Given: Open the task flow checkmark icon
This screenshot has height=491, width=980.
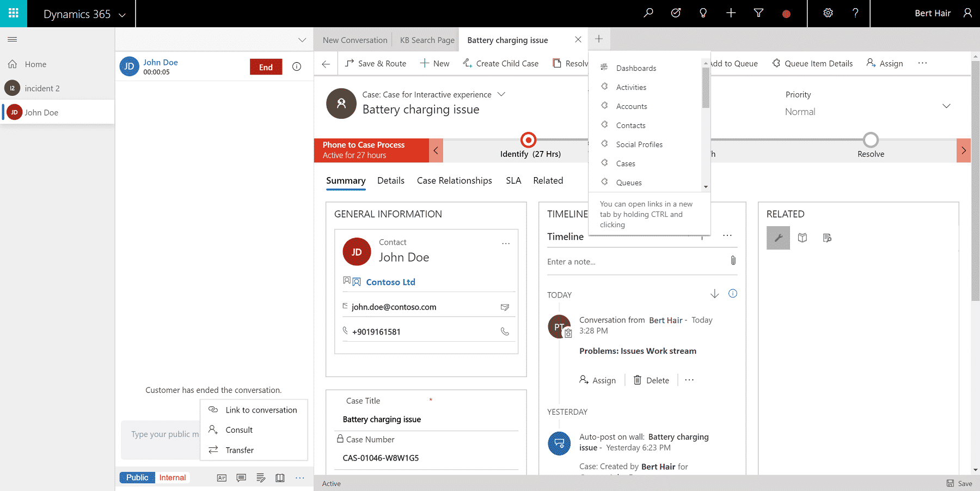Looking at the screenshot, I should pyautogui.click(x=676, y=13).
